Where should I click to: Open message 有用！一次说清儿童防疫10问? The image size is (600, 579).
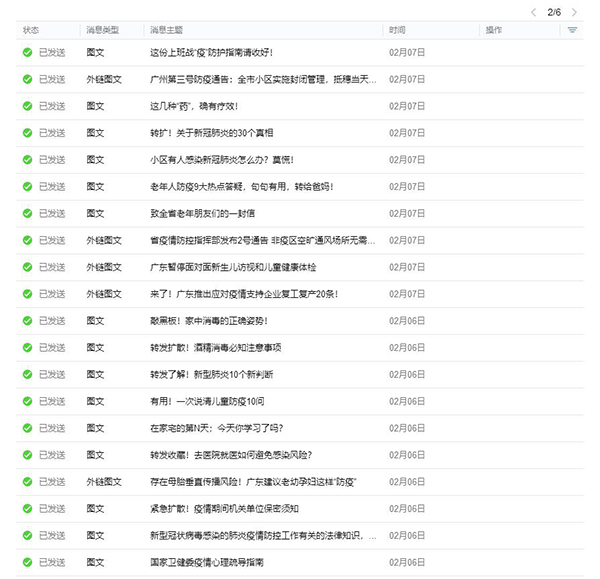[x=206, y=401]
